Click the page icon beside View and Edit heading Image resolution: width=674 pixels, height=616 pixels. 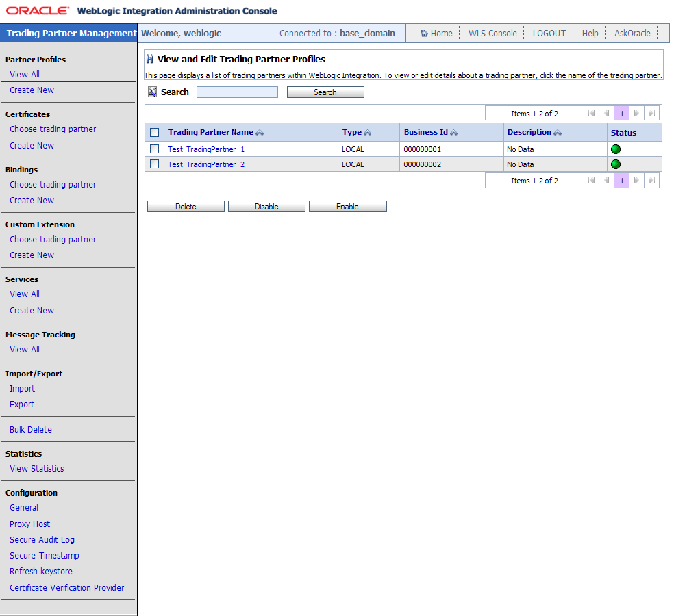(x=149, y=59)
